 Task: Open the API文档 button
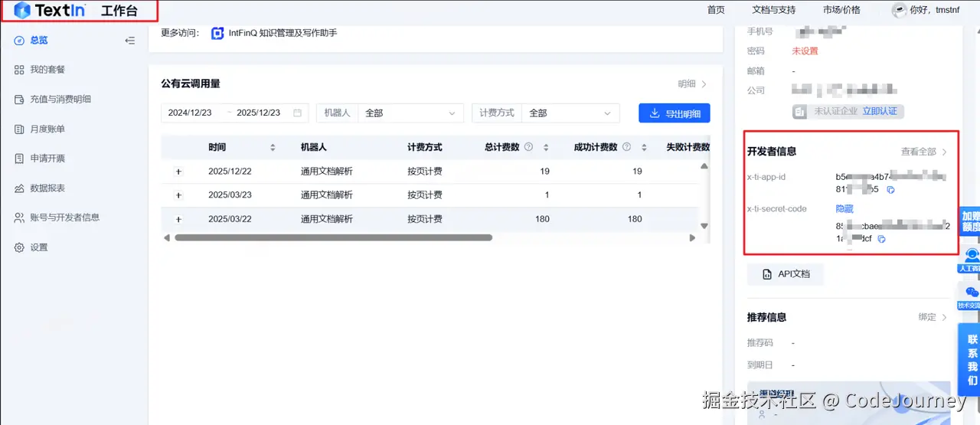[786, 274]
